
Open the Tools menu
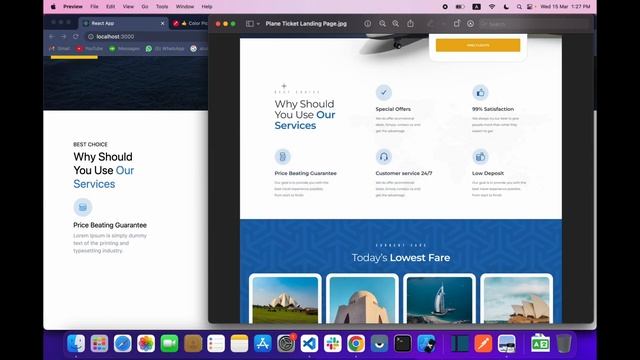(x=162, y=7)
